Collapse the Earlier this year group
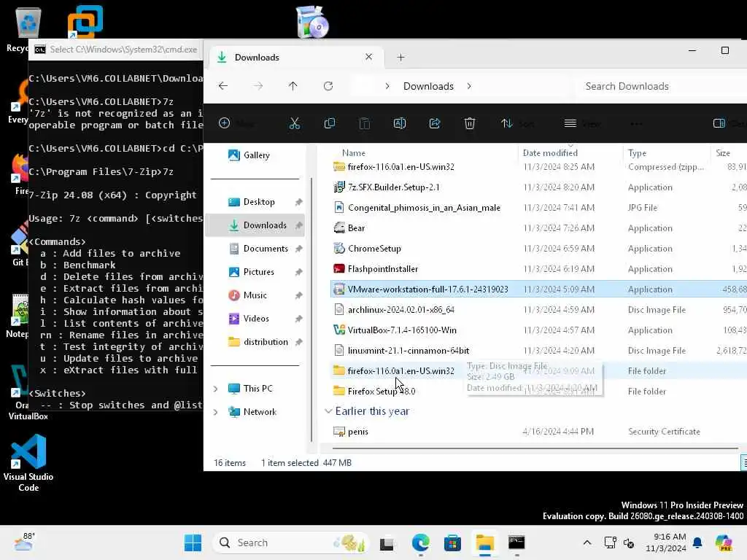This screenshot has height=560, width=747. coord(328,411)
